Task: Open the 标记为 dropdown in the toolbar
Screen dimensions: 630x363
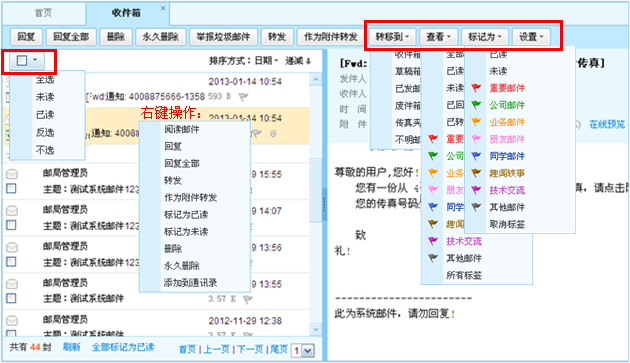Action: pos(485,37)
